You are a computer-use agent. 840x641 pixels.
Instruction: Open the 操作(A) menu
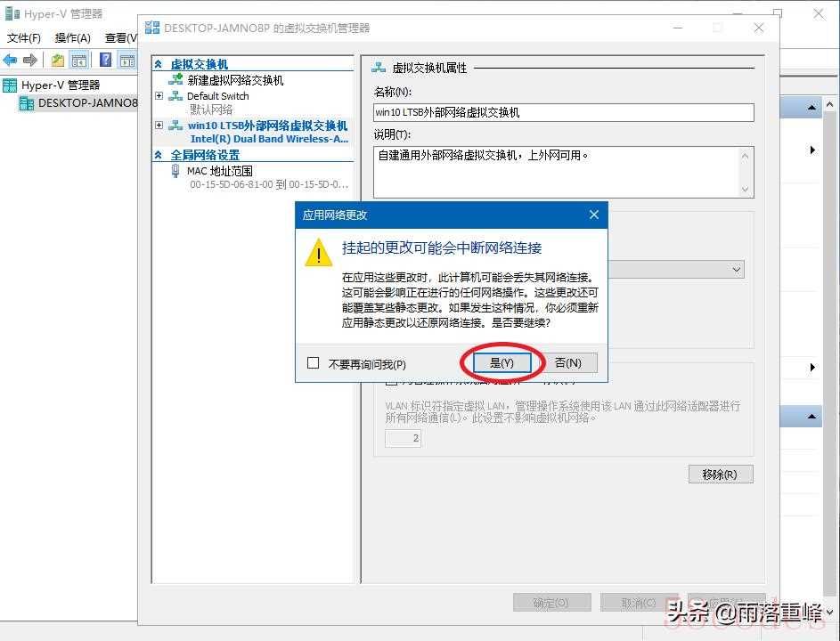pyautogui.click(x=73, y=38)
